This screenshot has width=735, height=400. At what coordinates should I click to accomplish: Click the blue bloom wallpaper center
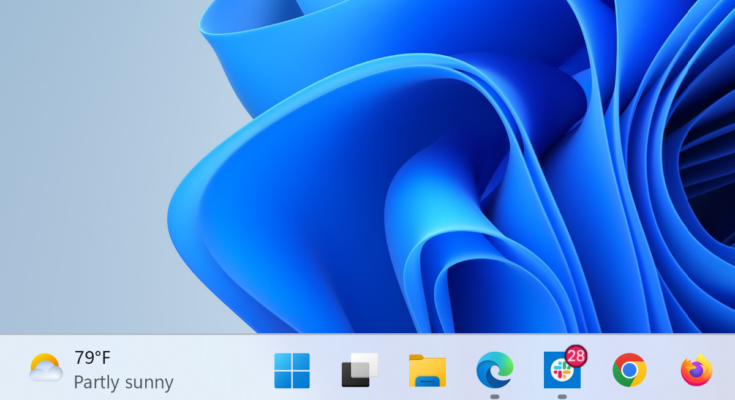[x=450, y=200]
